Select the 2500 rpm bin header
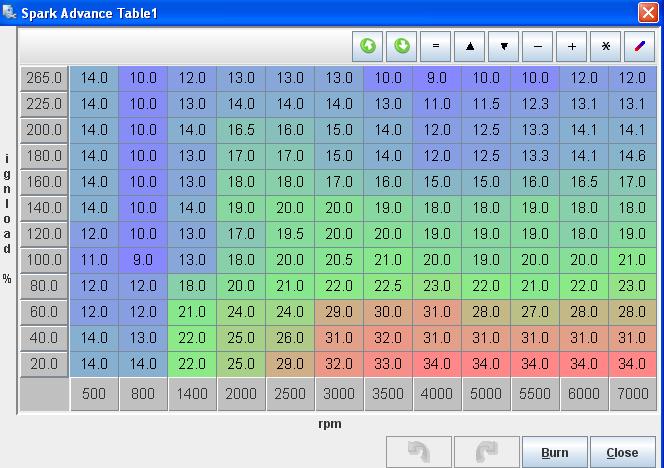The image size is (664, 468). point(290,394)
